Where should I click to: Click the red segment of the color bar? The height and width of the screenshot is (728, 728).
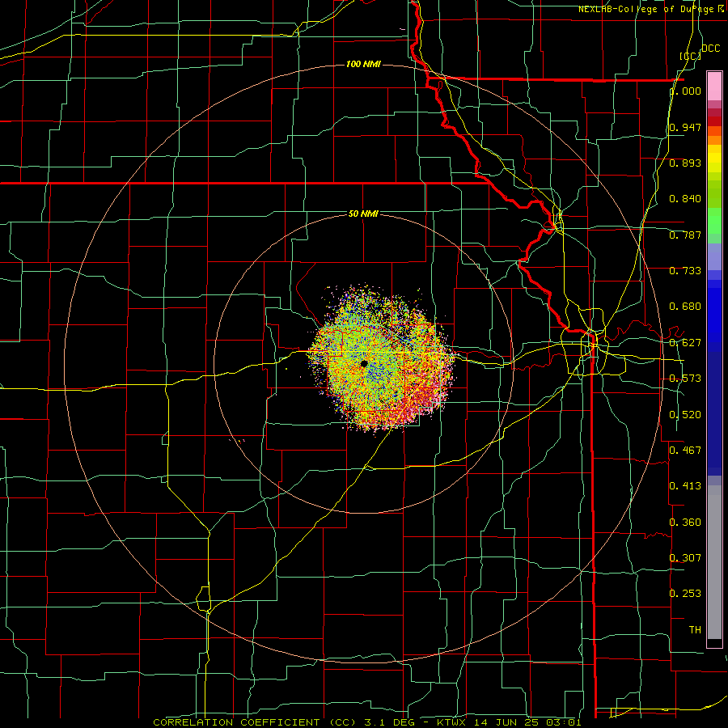pyautogui.click(x=714, y=121)
